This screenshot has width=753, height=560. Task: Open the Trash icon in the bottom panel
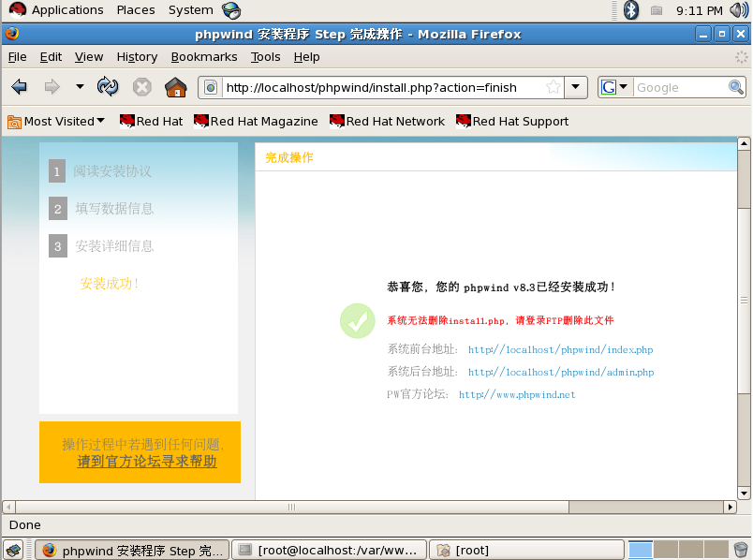(741, 550)
